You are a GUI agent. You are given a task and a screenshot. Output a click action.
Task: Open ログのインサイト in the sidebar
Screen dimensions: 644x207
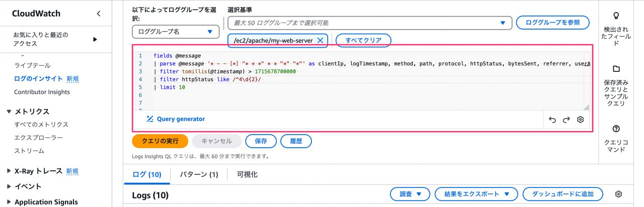point(38,79)
